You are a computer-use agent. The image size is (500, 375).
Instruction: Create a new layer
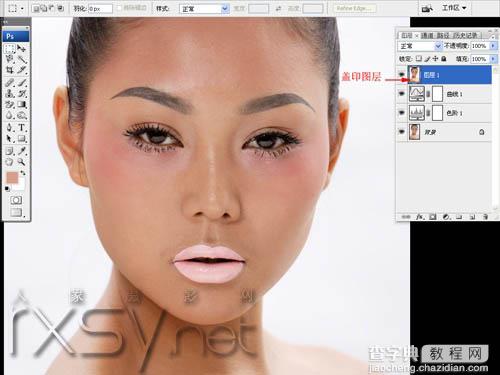point(472,217)
